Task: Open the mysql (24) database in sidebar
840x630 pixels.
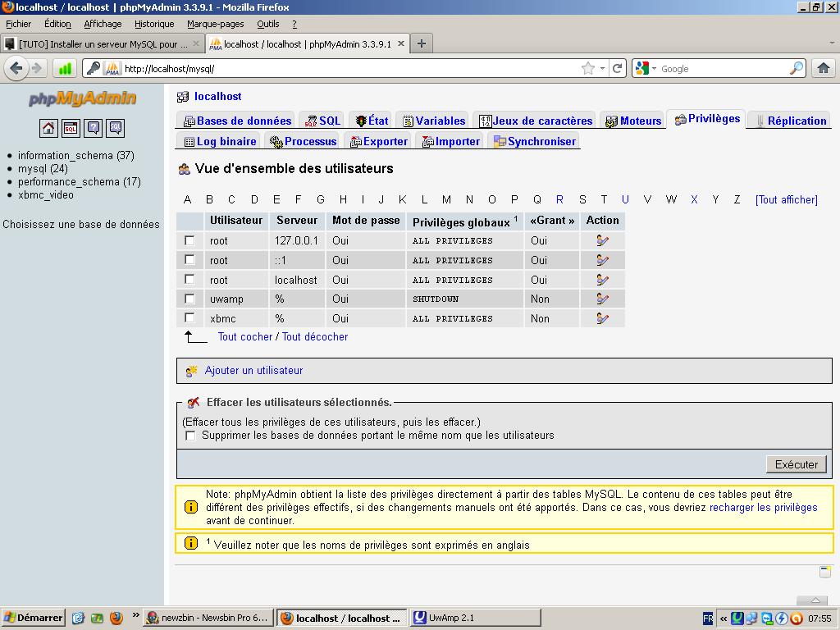Action: coord(43,169)
